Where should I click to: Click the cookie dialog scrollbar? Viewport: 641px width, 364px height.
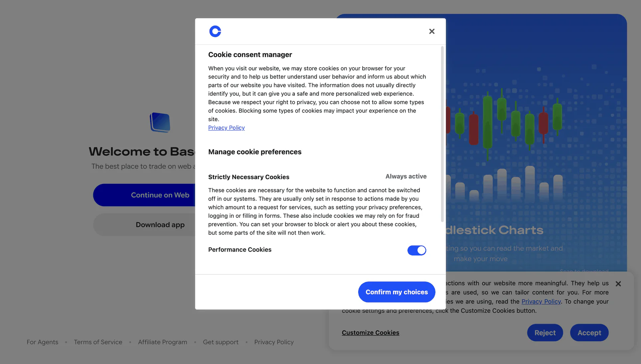point(442,134)
